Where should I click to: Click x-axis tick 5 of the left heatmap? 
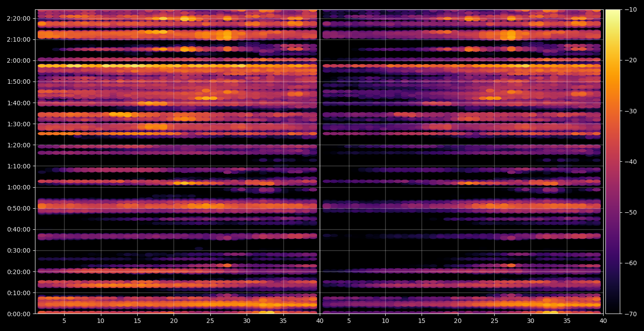click(64, 321)
